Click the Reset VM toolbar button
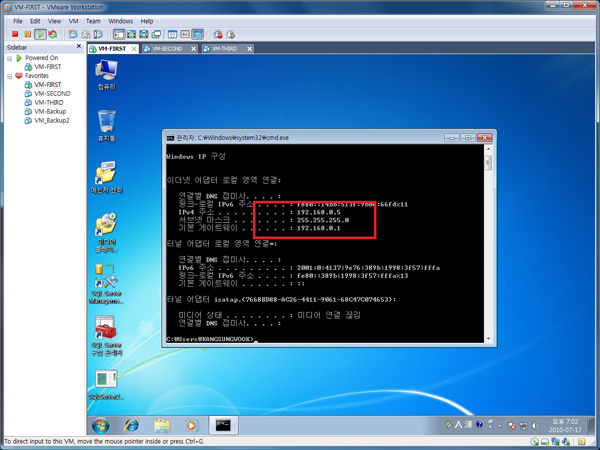Image resolution: width=600 pixels, height=450 pixels. [x=53, y=34]
